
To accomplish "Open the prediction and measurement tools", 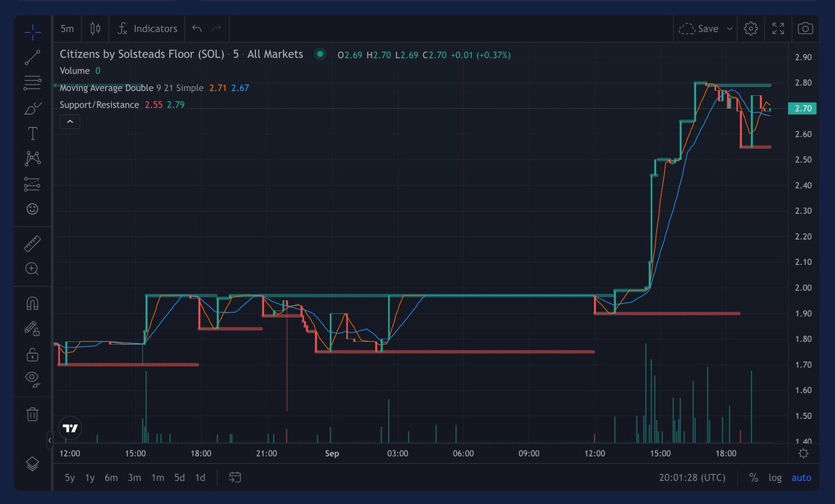I will [32, 184].
